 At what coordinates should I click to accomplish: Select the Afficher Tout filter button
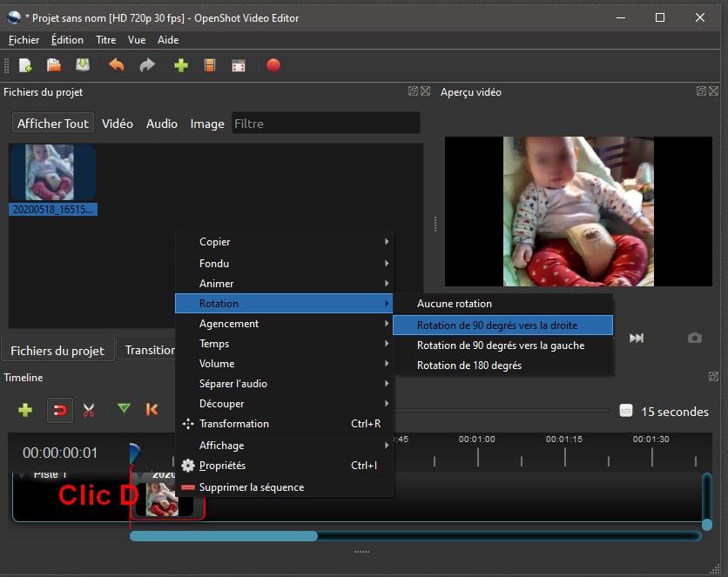pos(53,124)
